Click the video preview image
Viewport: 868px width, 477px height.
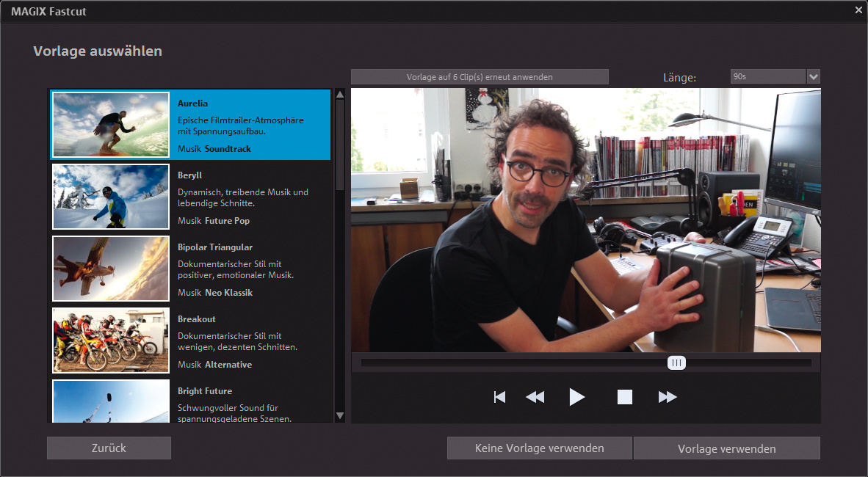[x=586, y=220]
